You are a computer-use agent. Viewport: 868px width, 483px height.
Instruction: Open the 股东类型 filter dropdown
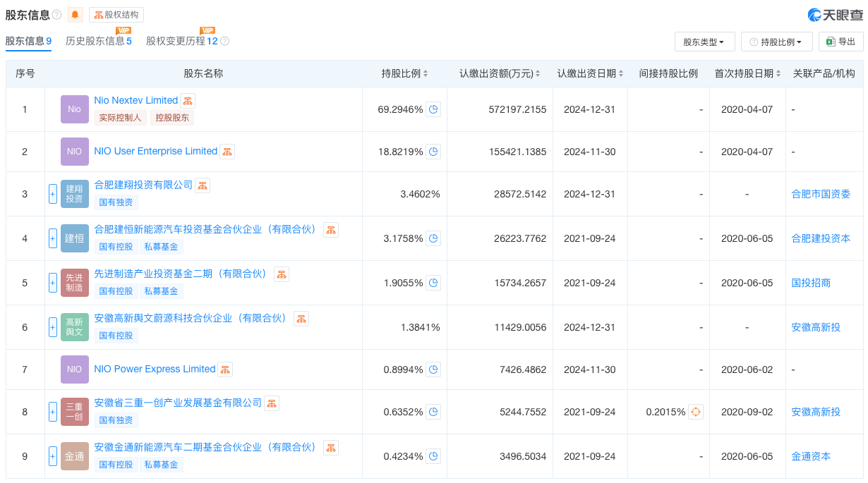coord(704,41)
